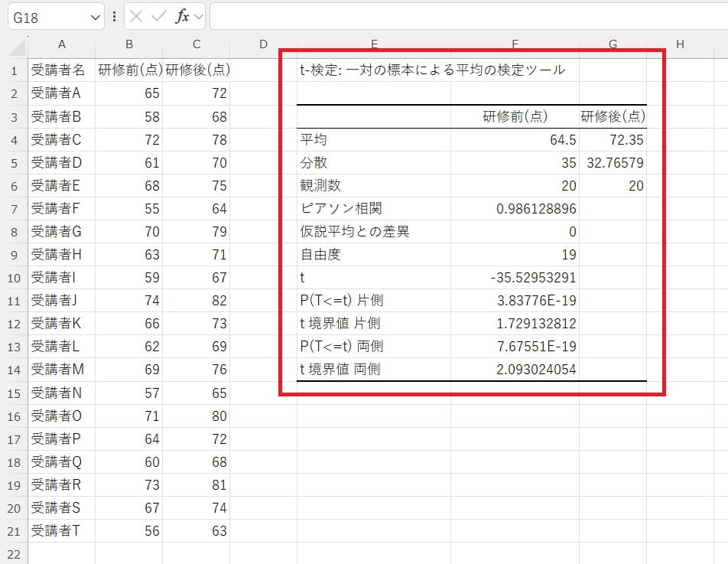Click the 平均 value 72.35 cell

tap(613, 140)
